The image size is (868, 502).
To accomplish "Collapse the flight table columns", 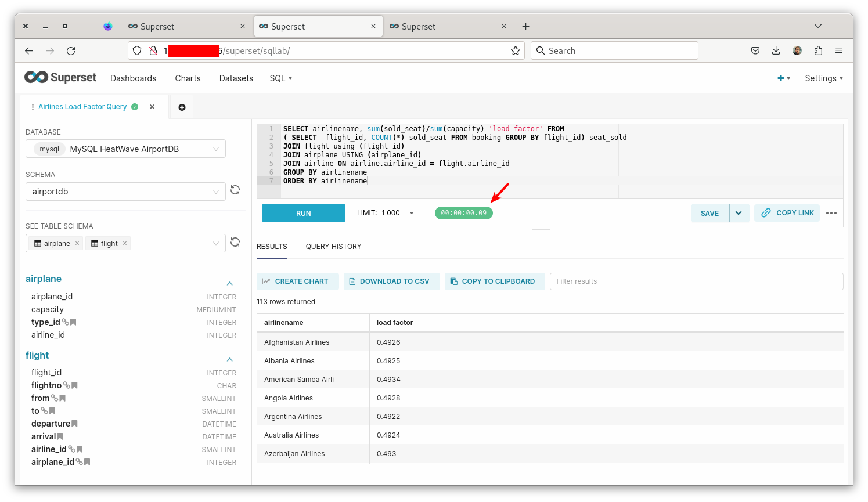I will click(x=230, y=359).
